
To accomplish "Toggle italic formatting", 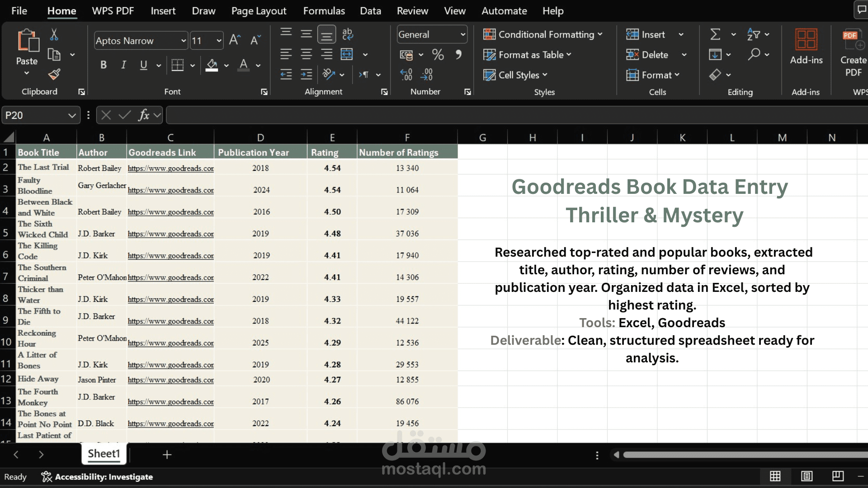I will pyautogui.click(x=123, y=65).
